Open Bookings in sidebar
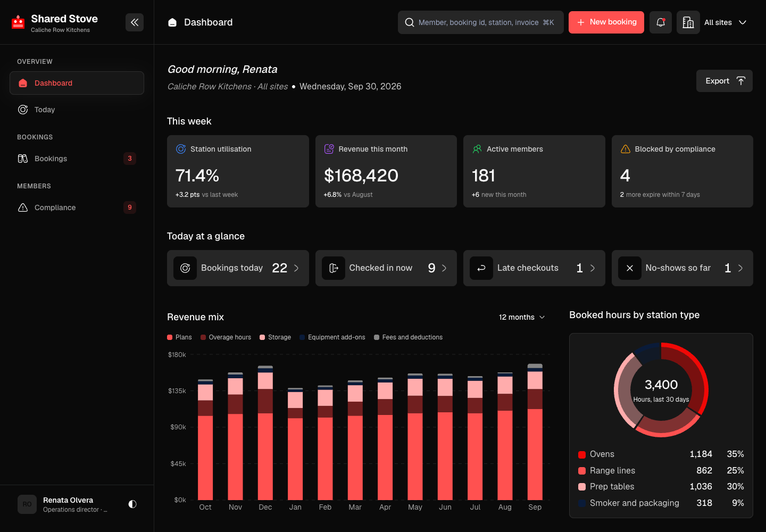This screenshot has height=532, width=766. pyautogui.click(x=77, y=159)
